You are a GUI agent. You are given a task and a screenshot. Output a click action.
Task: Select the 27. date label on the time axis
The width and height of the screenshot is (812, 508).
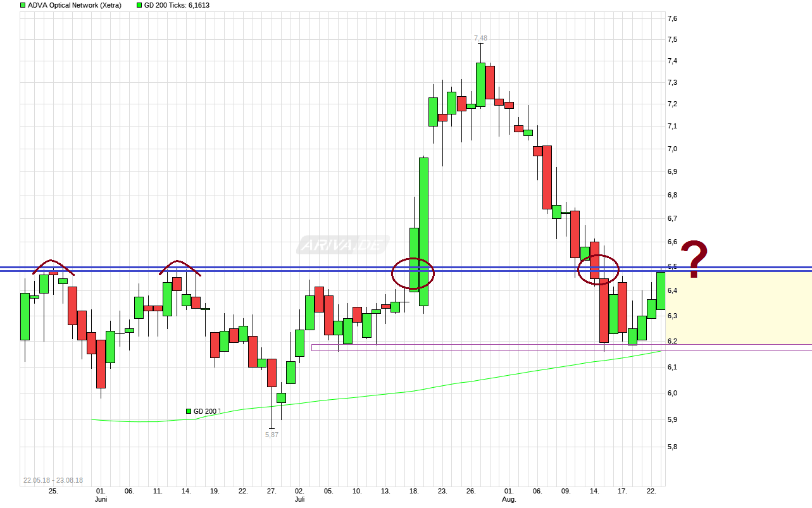click(272, 491)
